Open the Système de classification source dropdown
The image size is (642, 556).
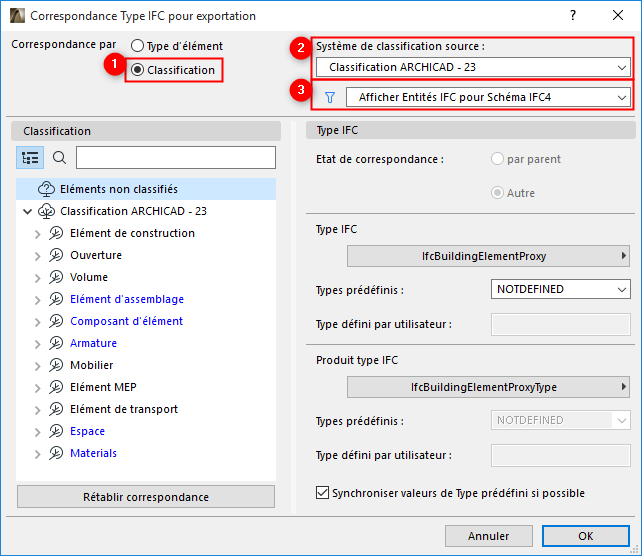pyautogui.click(x=473, y=67)
